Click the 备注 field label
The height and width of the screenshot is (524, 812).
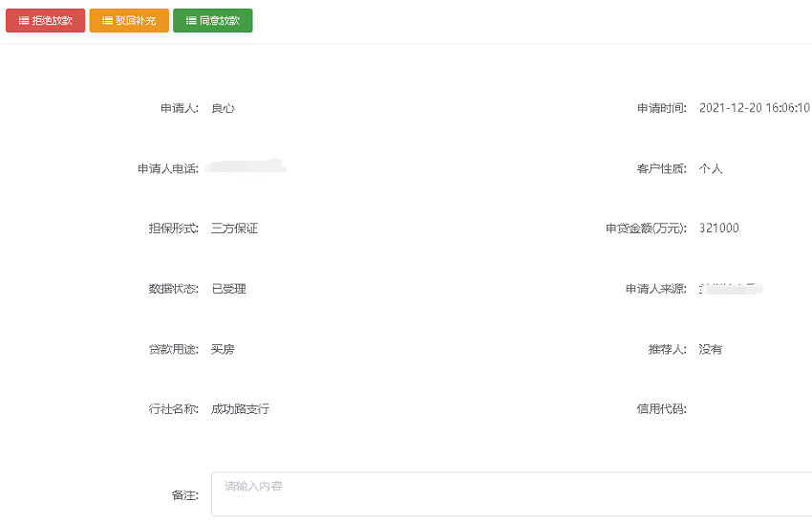click(185, 495)
